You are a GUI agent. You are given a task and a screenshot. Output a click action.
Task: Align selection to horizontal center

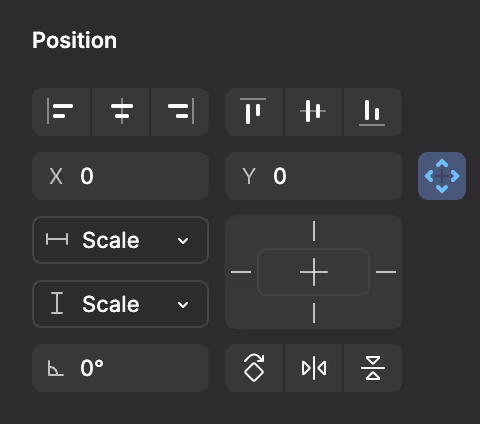121,112
